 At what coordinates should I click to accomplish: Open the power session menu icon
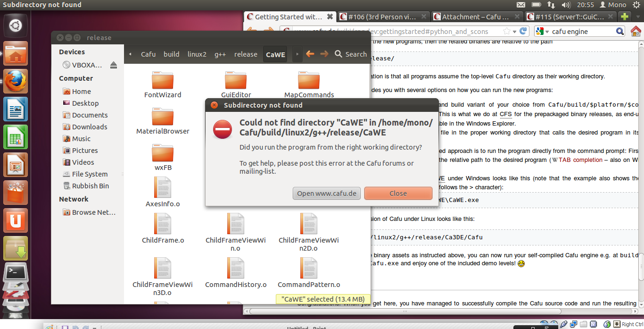point(636,5)
